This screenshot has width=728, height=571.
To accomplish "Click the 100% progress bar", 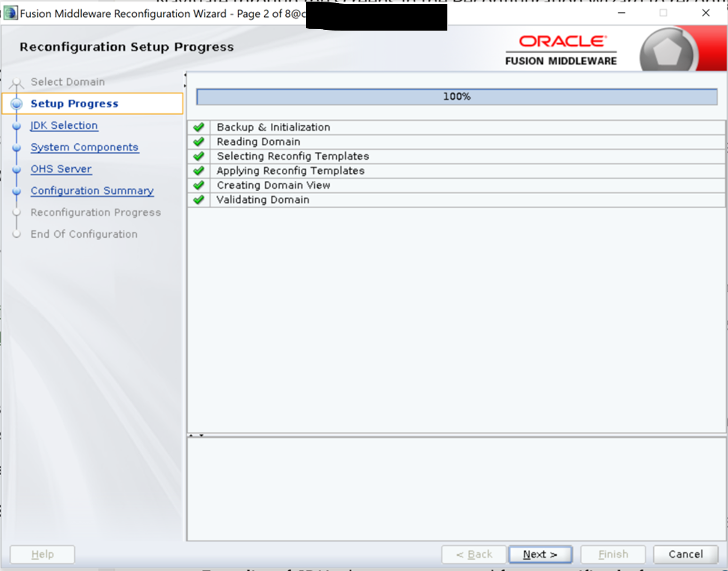I will point(456,97).
